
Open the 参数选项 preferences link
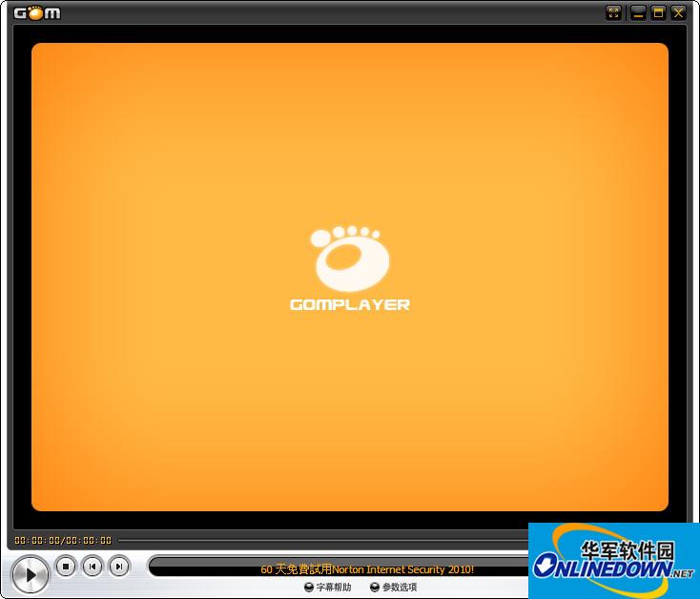pyautogui.click(x=394, y=587)
